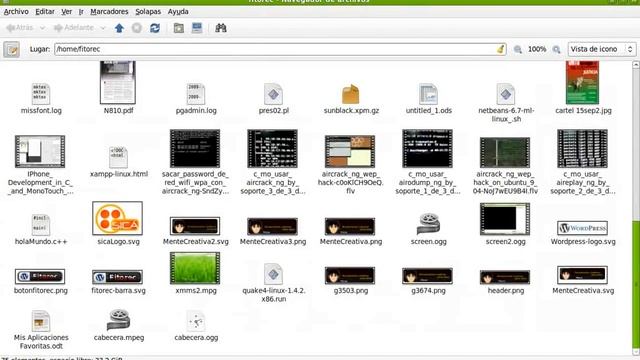Viewport: 640px width, 360px height.
Task: Select the c_mo_usar_airodump_ng video
Action: pos(427,149)
